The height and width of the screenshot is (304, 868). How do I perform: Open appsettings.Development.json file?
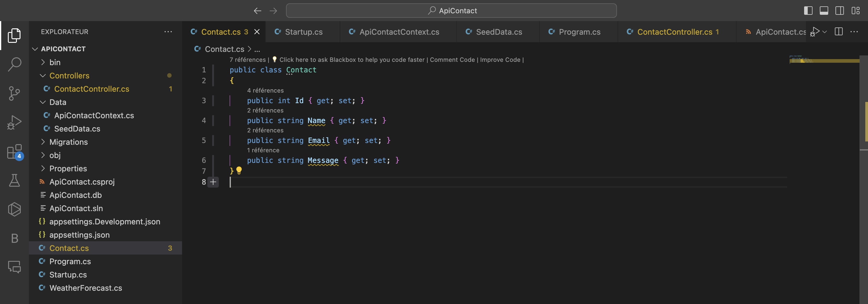coord(106,221)
